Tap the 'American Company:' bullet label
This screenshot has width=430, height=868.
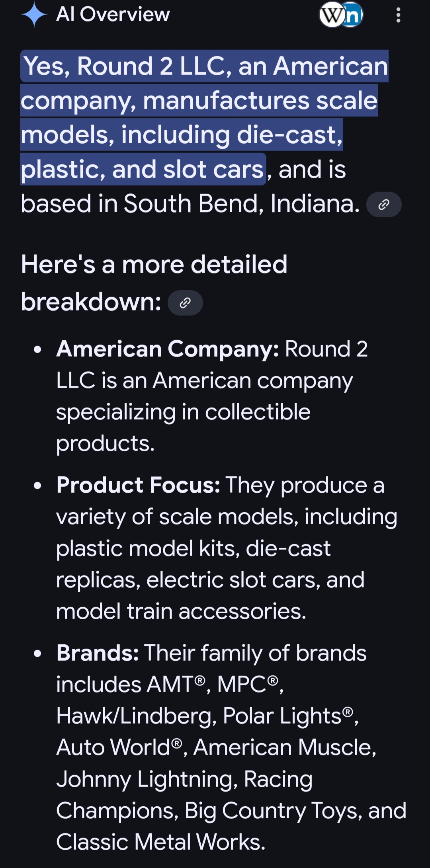click(168, 349)
